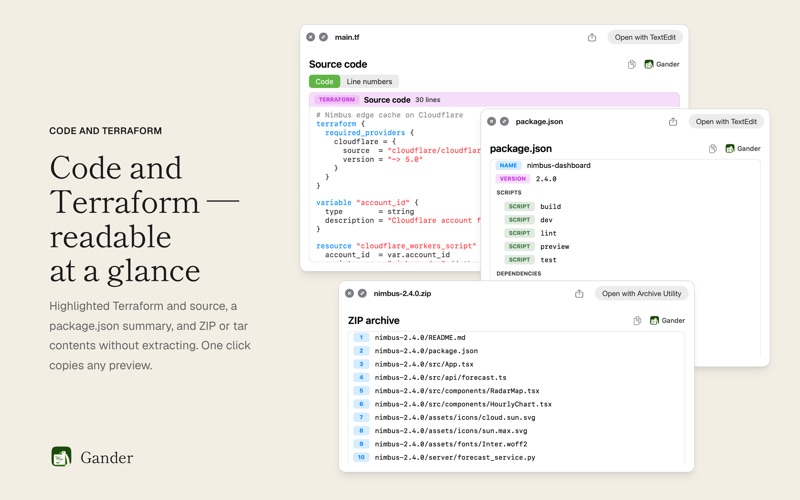
Task: Click the terraform keyword in code
Action: pyautogui.click(x=336, y=124)
